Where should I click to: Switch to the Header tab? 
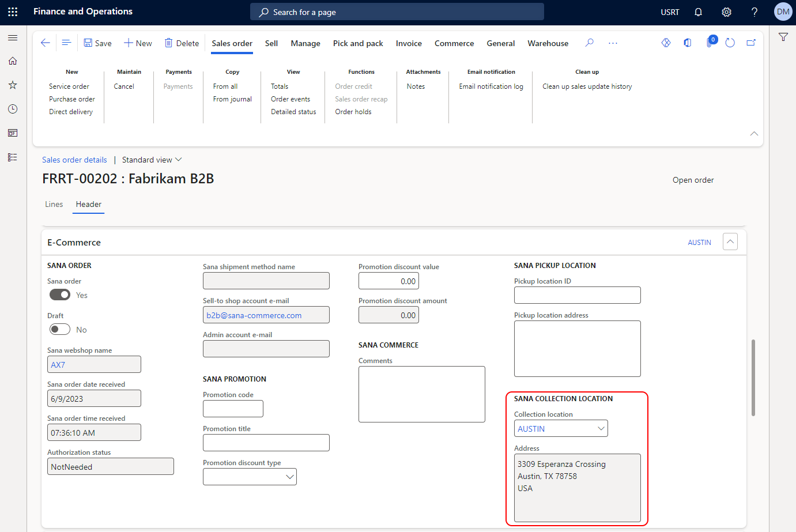pyautogui.click(x=89, y=204)
